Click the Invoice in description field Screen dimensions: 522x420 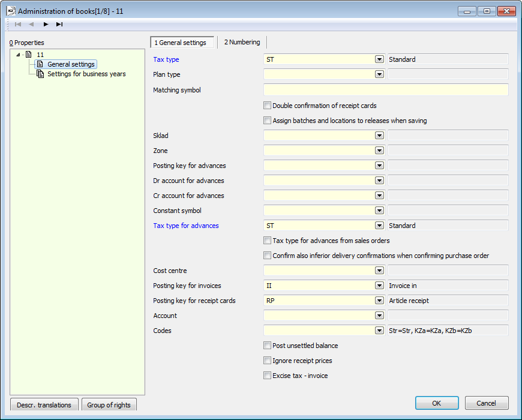448,285
